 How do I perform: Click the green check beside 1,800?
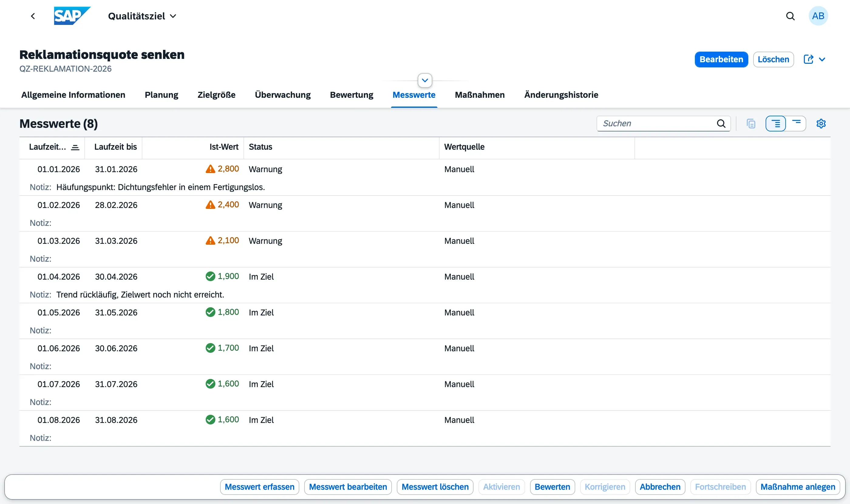point(210,312)
